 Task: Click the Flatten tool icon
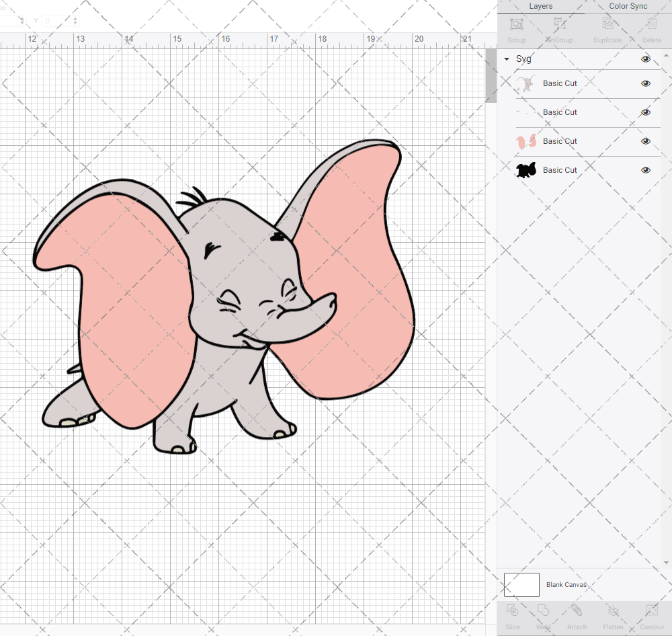click(614, 610)
